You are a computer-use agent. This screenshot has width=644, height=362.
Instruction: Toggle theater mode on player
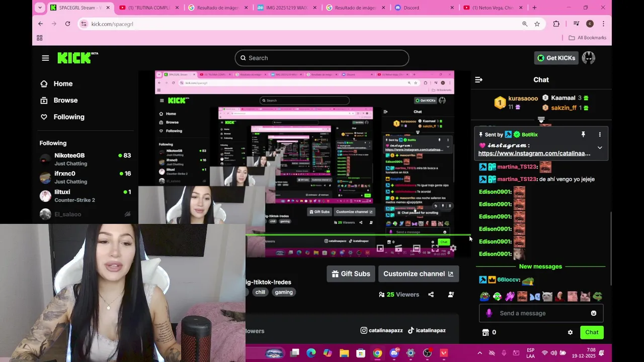pyautogui.click(x=417, y=248)
